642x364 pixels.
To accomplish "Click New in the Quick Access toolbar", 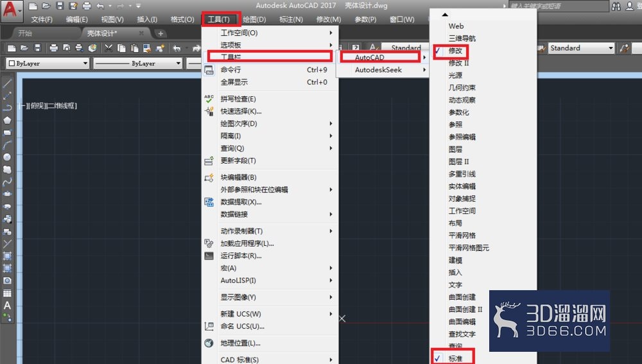I will [33, 6].
